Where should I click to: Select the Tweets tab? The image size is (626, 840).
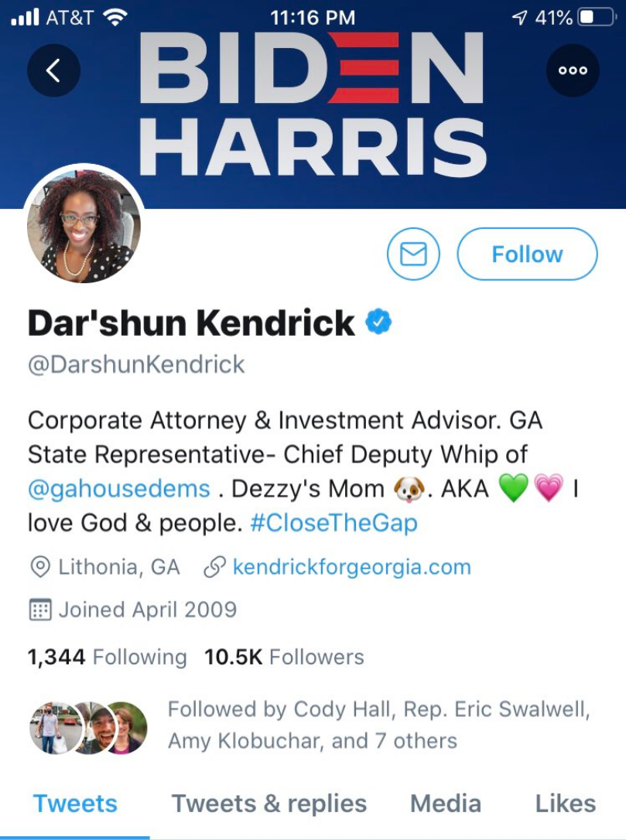[x=75, y=804]
